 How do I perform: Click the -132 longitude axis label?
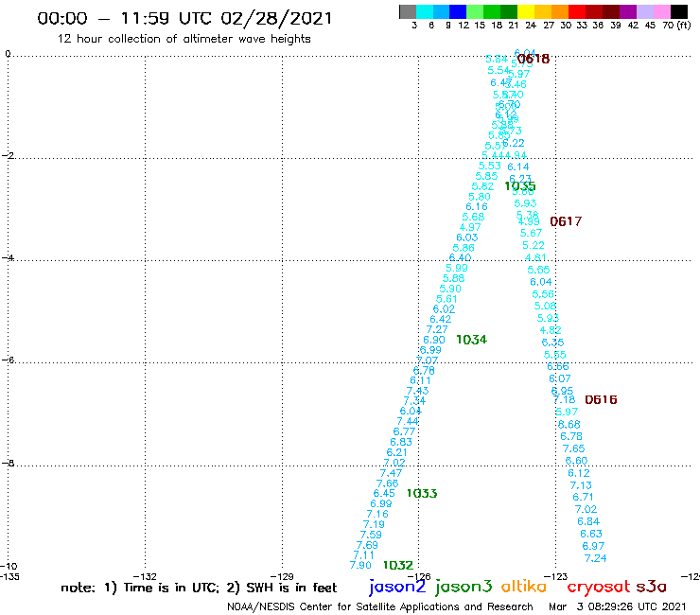(145, 576)
